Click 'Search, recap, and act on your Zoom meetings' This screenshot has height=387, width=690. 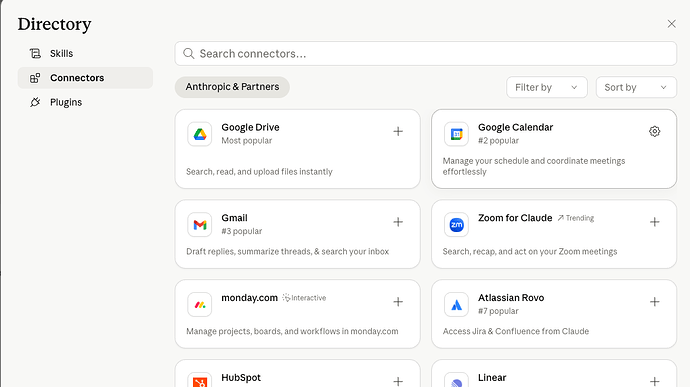(x=530, y=251)
